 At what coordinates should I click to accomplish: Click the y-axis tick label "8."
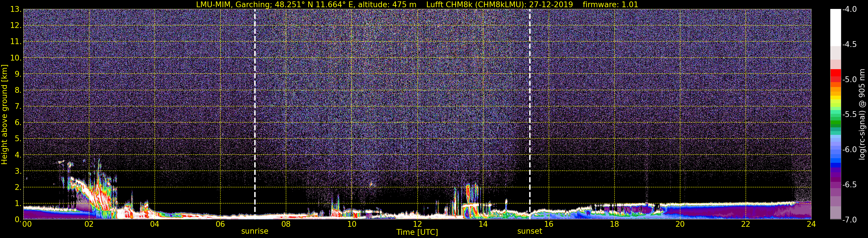tap(18, 90)
